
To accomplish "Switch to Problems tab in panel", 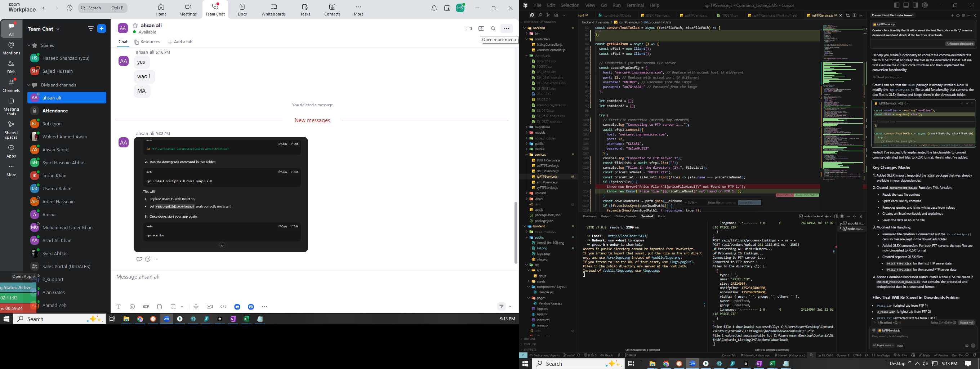I will [x=589, y=217].
